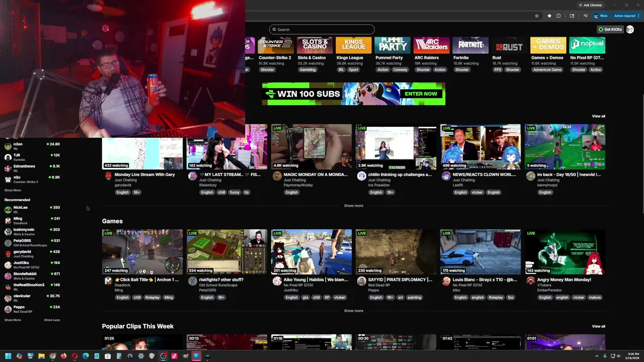Open the Chrome Work profile button
The image size is (644, 362).
pyautogui.click(x=600, y=16)
